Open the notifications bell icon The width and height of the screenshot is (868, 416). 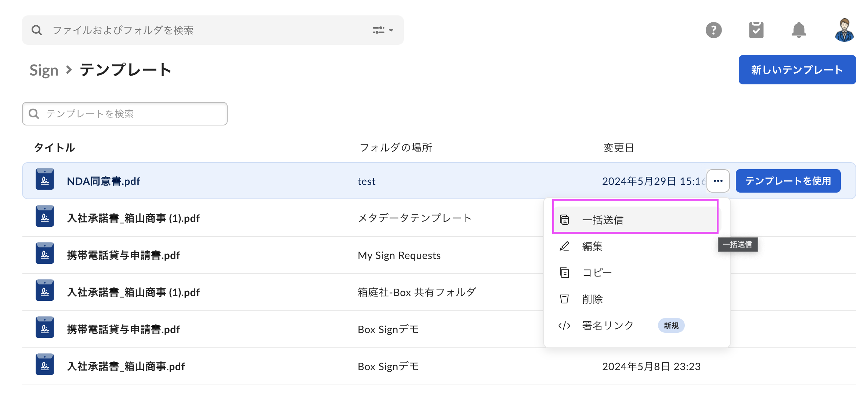click(x=799, y=30)
